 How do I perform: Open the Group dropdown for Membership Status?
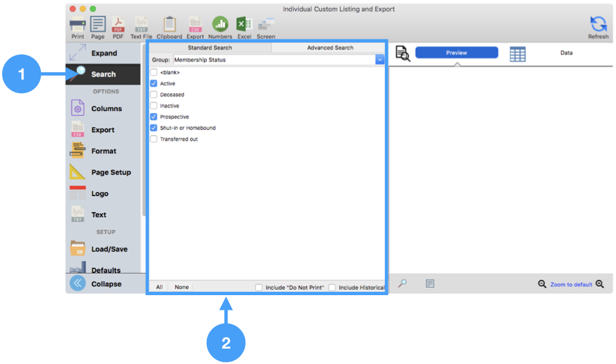click(380, 60)
